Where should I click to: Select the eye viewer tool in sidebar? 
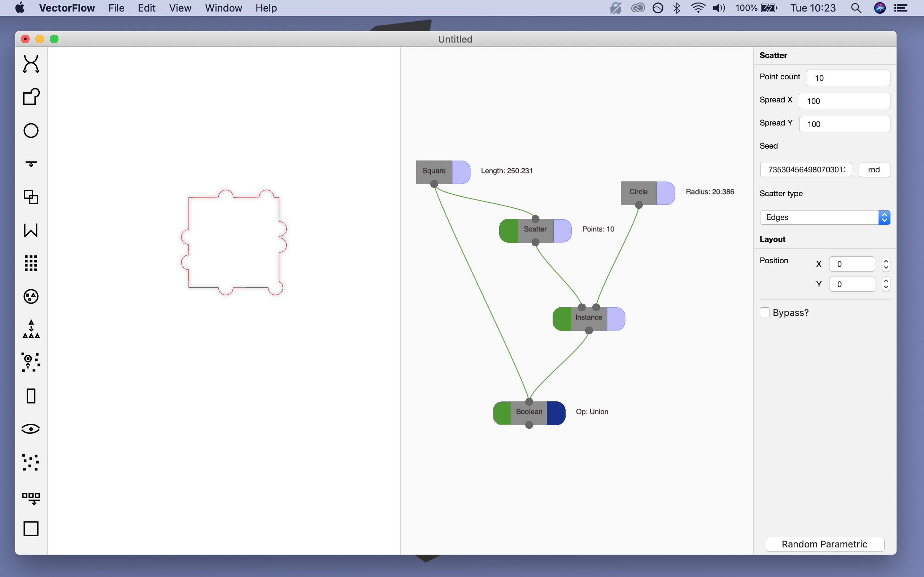(x=31, y=428)
